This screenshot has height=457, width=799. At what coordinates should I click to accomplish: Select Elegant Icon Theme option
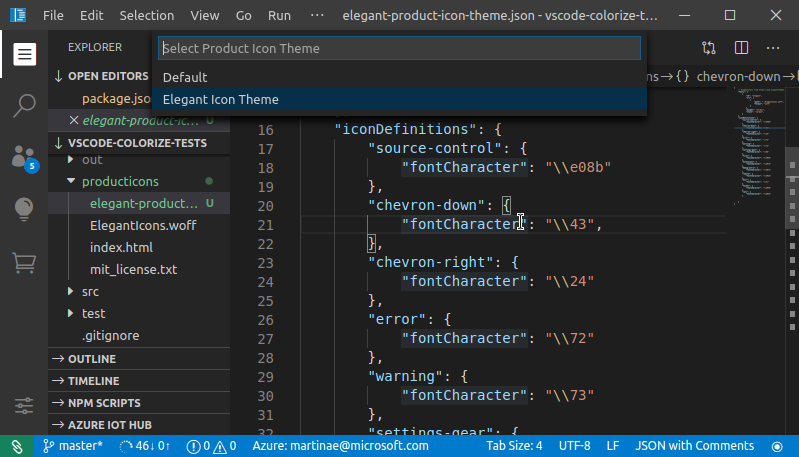[x=221, y=99]
